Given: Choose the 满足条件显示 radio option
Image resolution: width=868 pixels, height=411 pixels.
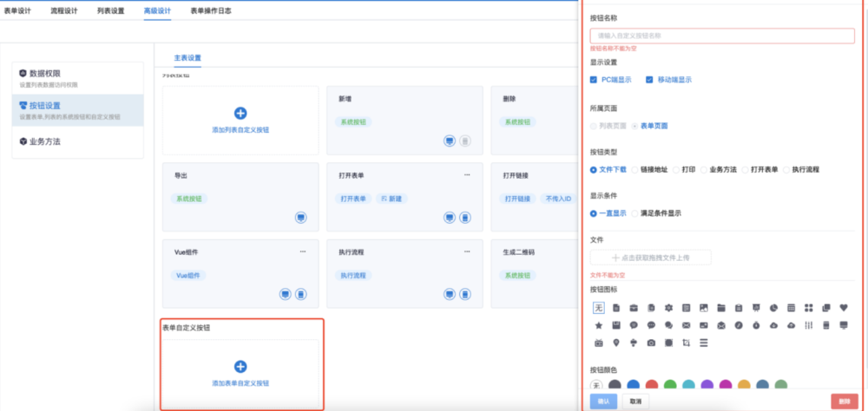Looking at the screenshot, I should pos(635,213).
